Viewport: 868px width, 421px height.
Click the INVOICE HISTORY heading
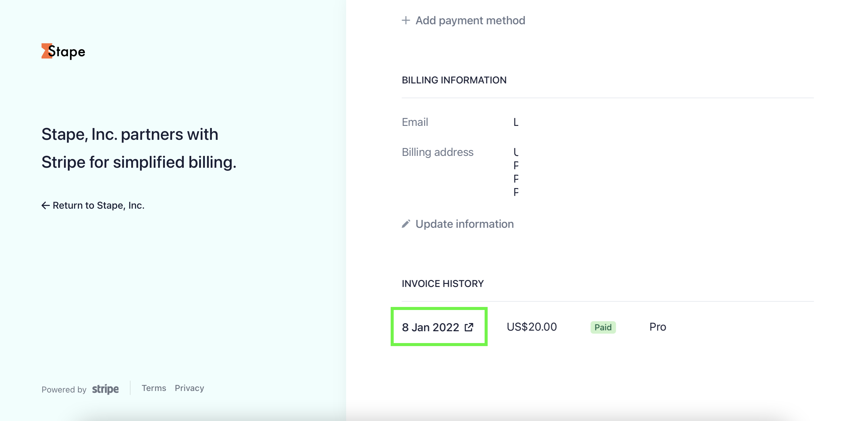(x=442, y=283)
